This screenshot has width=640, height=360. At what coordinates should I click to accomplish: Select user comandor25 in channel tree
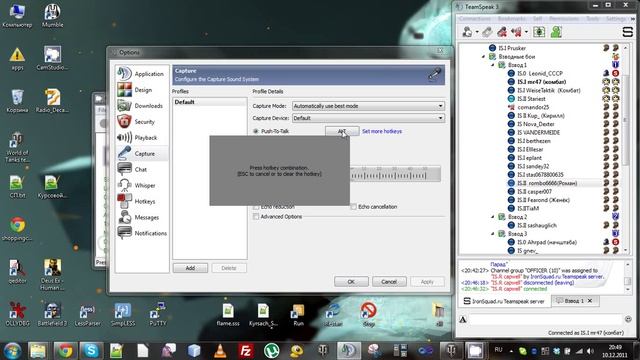pos(533,107)
